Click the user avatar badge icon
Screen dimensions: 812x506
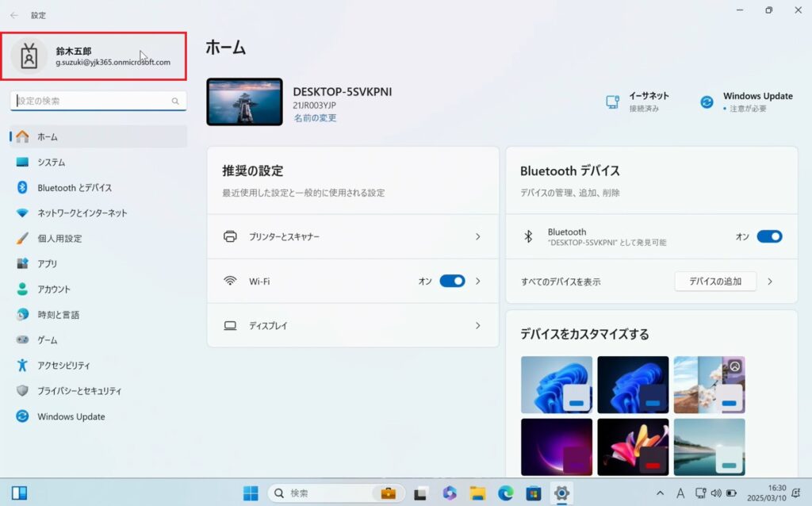(29, 56)
